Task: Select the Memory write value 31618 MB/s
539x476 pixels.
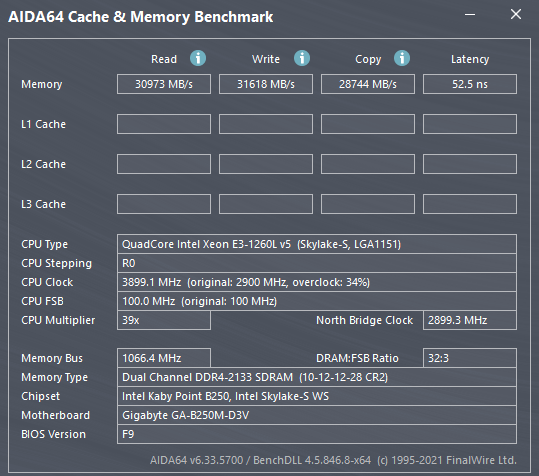Action: [x=266, y=84]
